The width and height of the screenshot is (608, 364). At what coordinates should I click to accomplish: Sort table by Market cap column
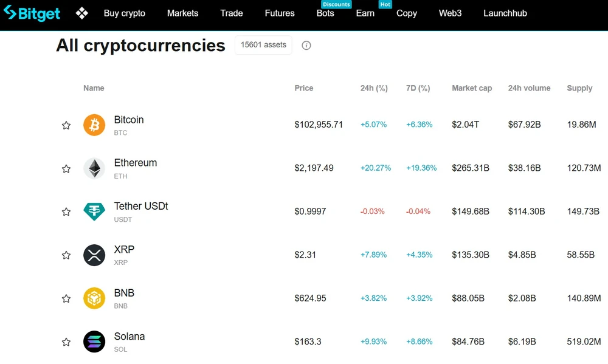tap(472, 88)
